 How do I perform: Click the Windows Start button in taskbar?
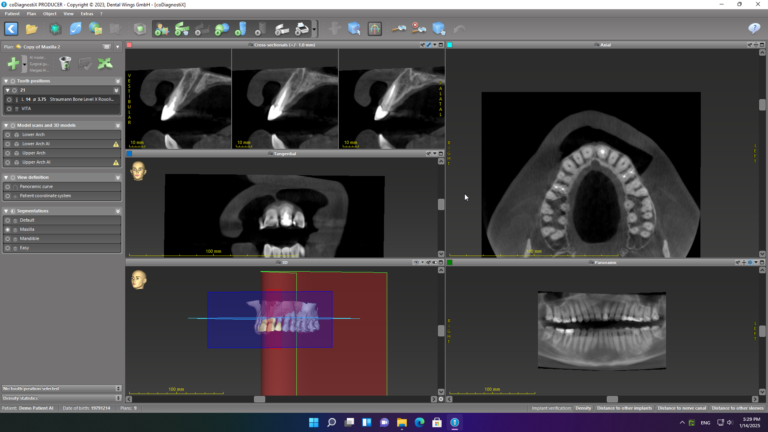[313, 423]
